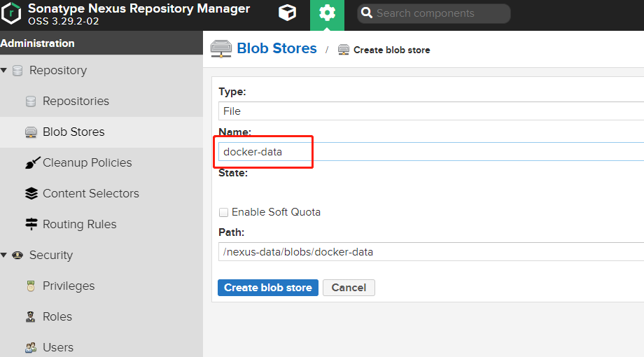Select Blob Stores in the sidebar
The image size is (644, 357).
(x=74, y=132)
